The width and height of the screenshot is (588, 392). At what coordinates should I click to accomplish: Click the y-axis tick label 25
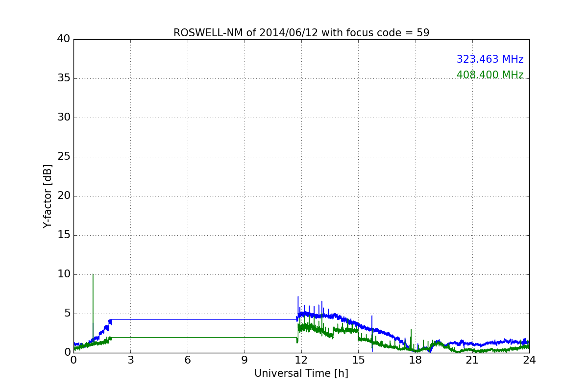click(x=64, y=157)
